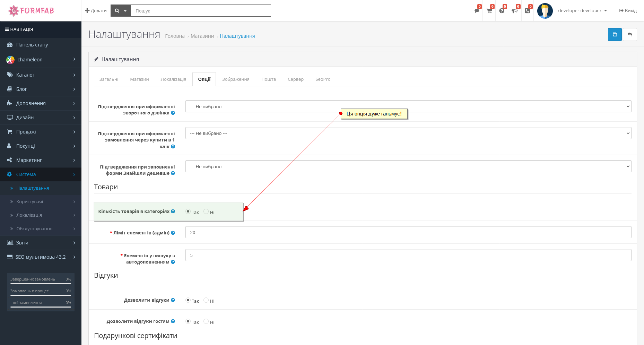Click the Ліміт елементів (адмін) input field

tap(408, 232)
